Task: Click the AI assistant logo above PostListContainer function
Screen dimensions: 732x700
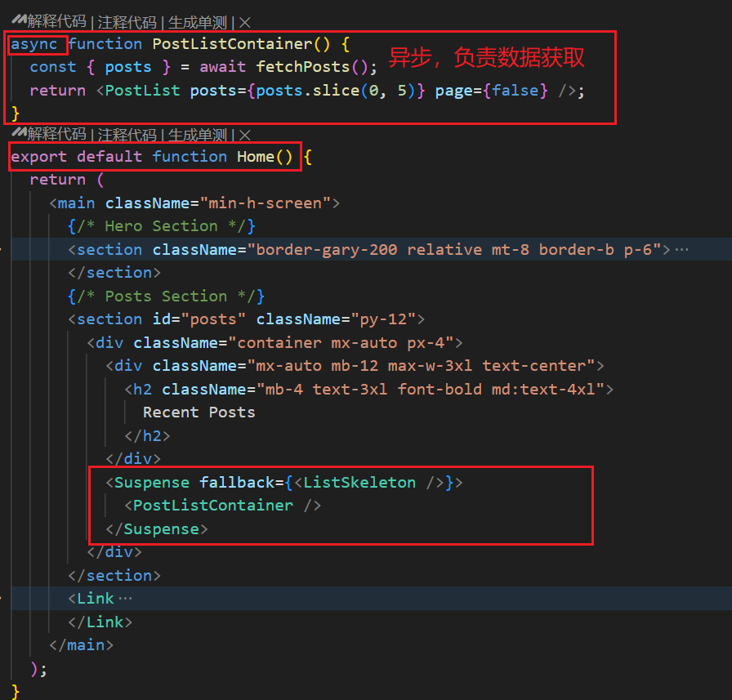Action: pos(18,23)
